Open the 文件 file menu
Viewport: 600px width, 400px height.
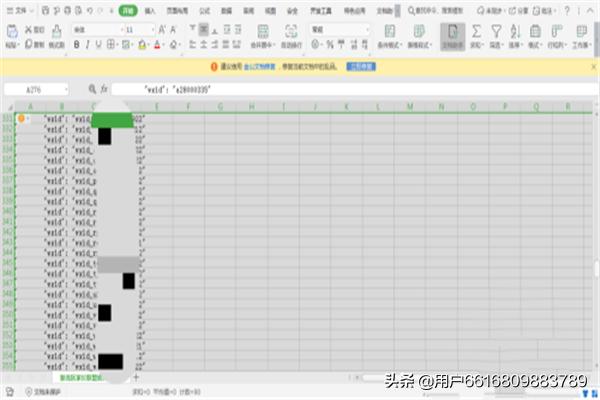coord(19,11)
